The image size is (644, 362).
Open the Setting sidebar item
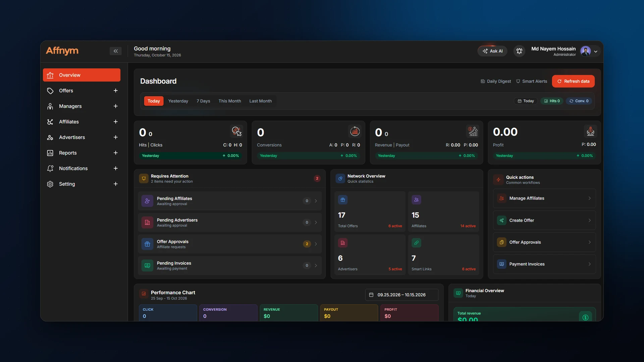coord(67,184)
